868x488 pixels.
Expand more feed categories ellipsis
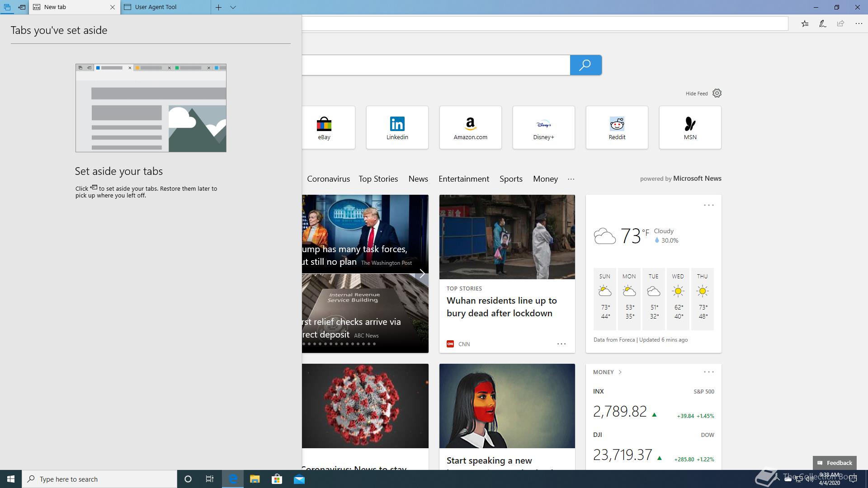(x=571, y=179)
